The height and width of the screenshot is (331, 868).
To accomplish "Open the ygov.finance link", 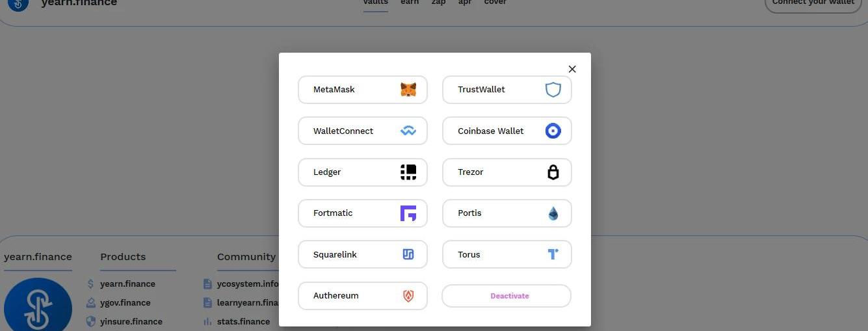I will (x=125, y=303).
